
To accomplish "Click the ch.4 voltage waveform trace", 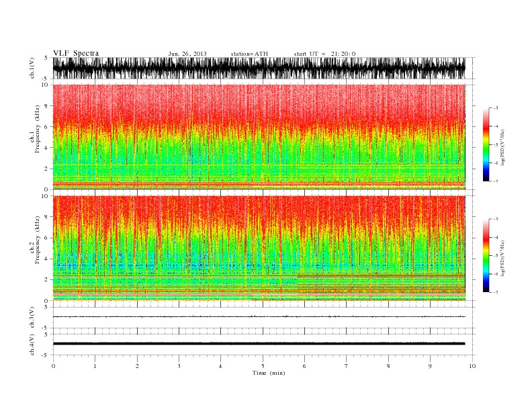I will tap(259, 344).
